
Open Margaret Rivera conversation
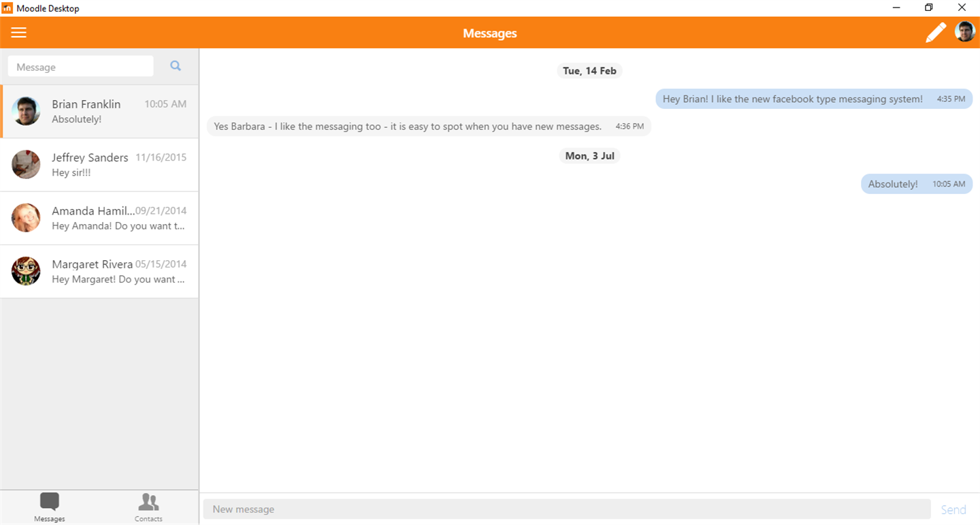pyautogui.click(x=99, y=271)
